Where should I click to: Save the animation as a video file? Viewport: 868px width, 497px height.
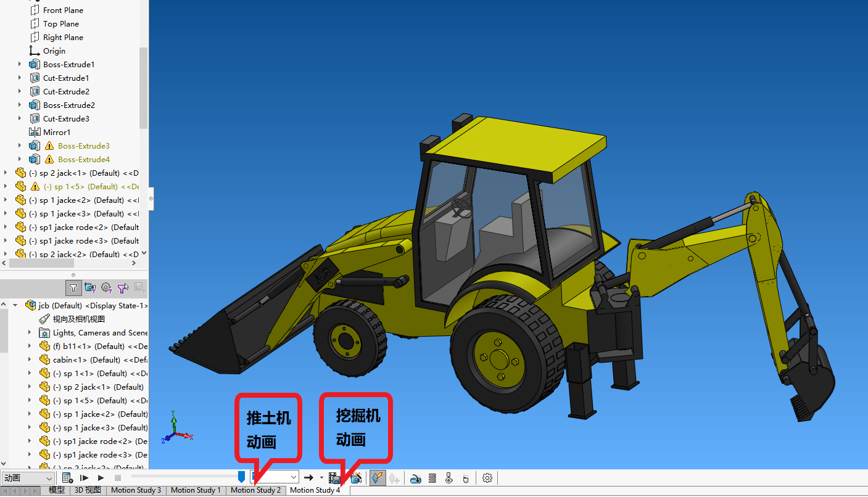[x=334, y=477]
